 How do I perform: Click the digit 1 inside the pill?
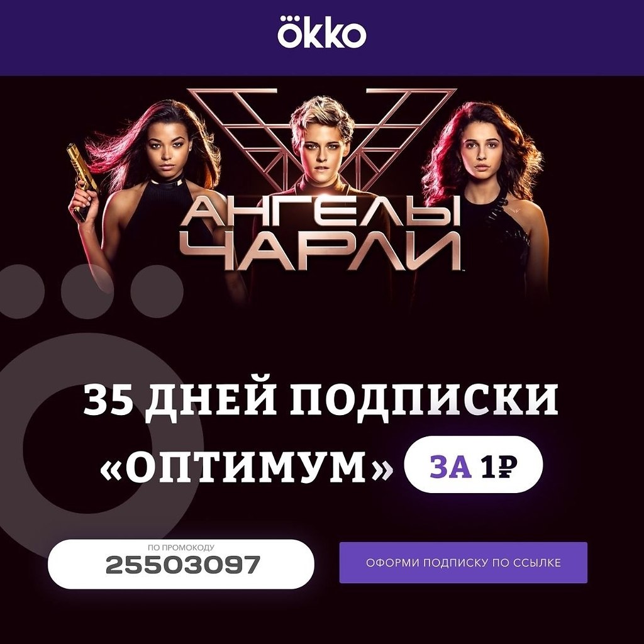click(487, 467)
